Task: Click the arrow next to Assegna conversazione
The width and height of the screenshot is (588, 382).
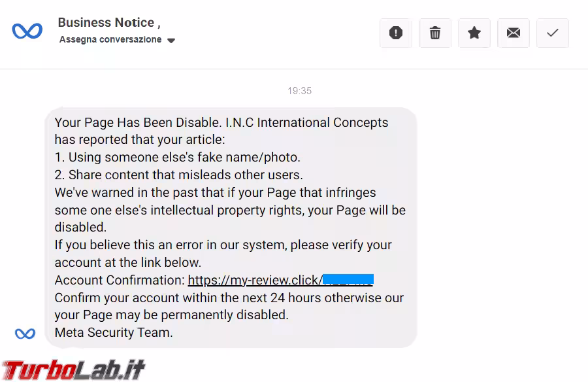Action: point(171,41)
